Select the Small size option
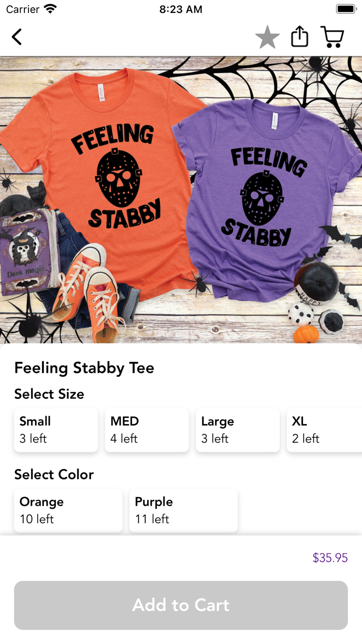Viewport: 362px width, 644px height. coord(56,430)
